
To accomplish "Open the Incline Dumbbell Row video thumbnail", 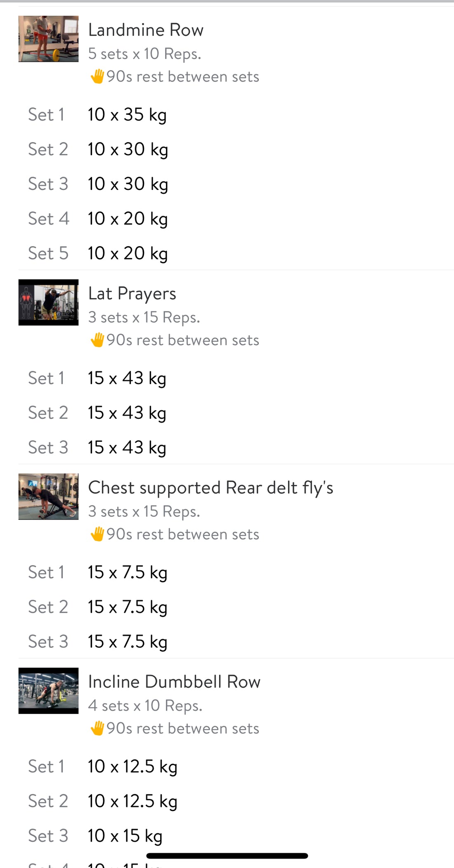I will point(48,690).
